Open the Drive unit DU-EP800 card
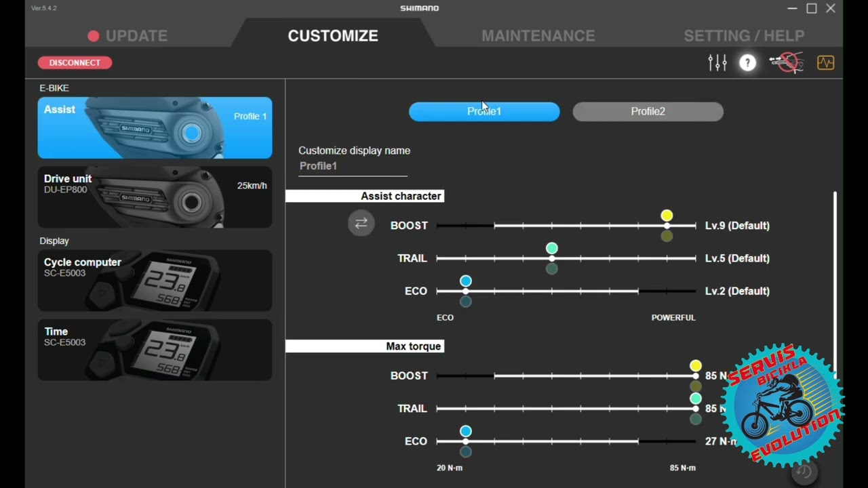 [x=155, y=197]
